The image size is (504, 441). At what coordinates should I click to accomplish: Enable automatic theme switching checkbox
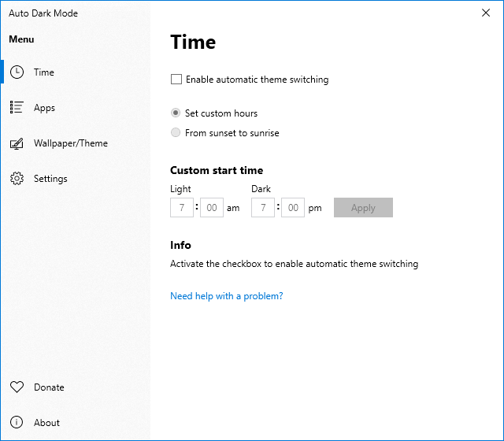click(176, 80)
